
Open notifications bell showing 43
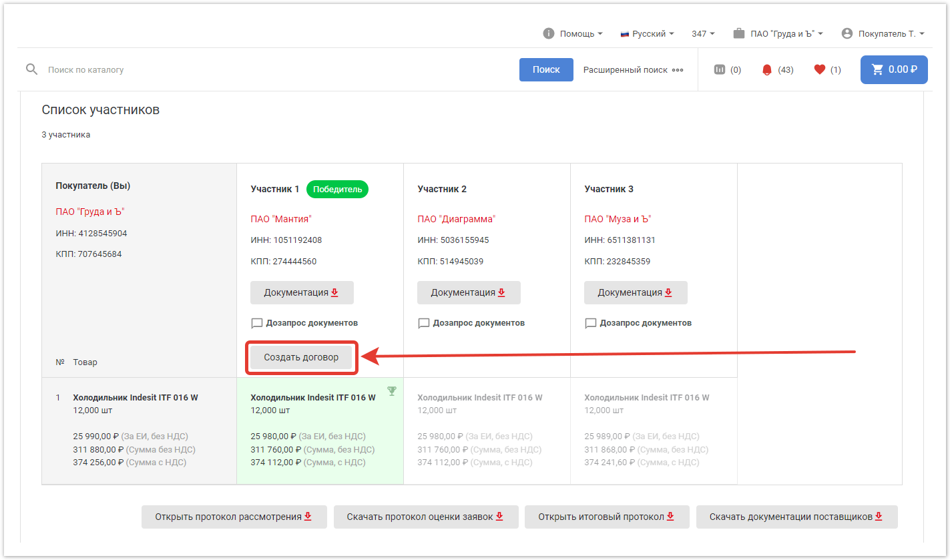766,69
